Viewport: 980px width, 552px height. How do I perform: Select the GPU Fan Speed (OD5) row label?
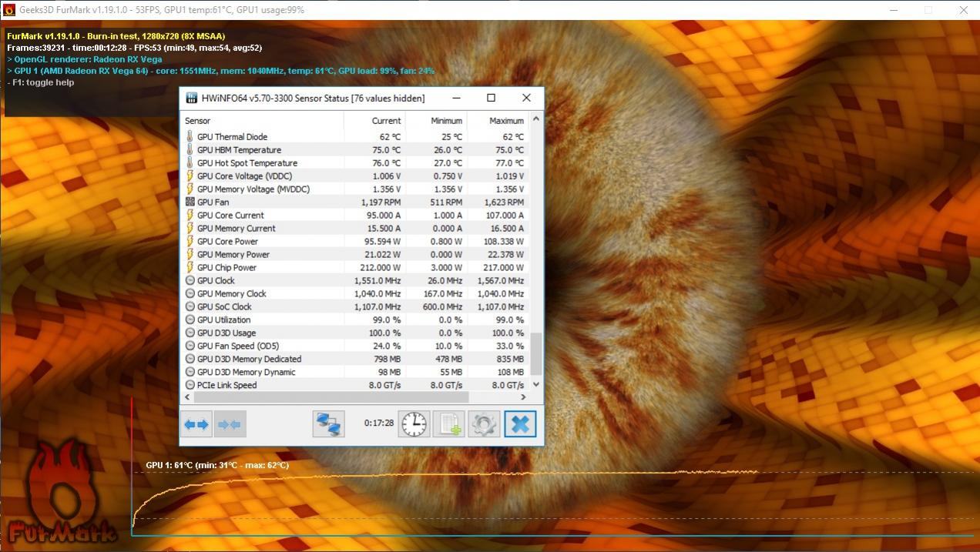(x=238, y=346)
